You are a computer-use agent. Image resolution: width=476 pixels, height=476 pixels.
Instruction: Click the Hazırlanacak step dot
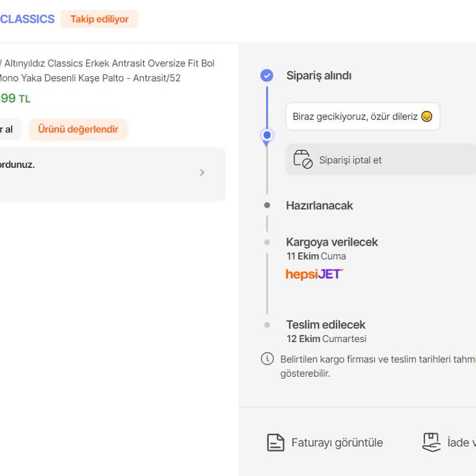click(x=267, y=205)
